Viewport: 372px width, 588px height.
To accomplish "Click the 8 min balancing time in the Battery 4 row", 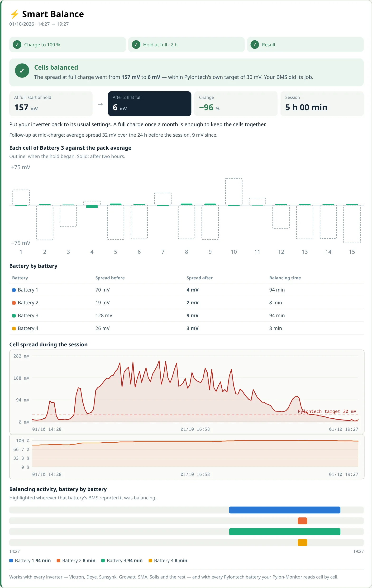I will [276, 328].
